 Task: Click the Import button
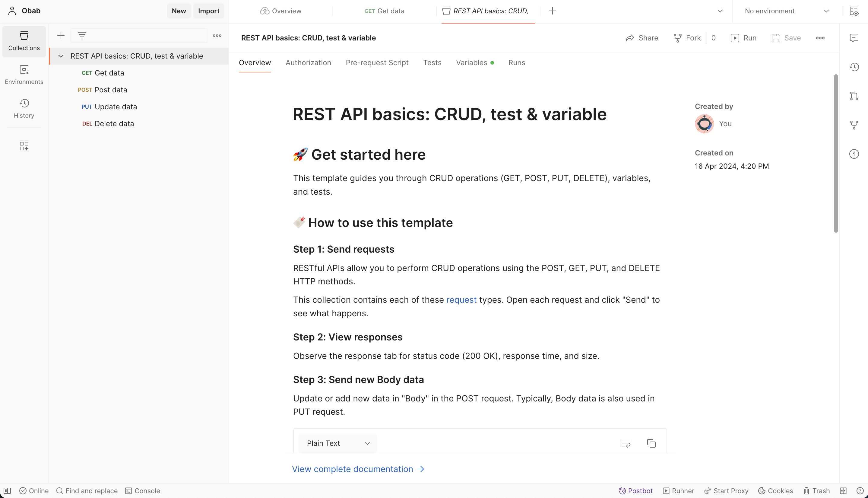(208, 11)
